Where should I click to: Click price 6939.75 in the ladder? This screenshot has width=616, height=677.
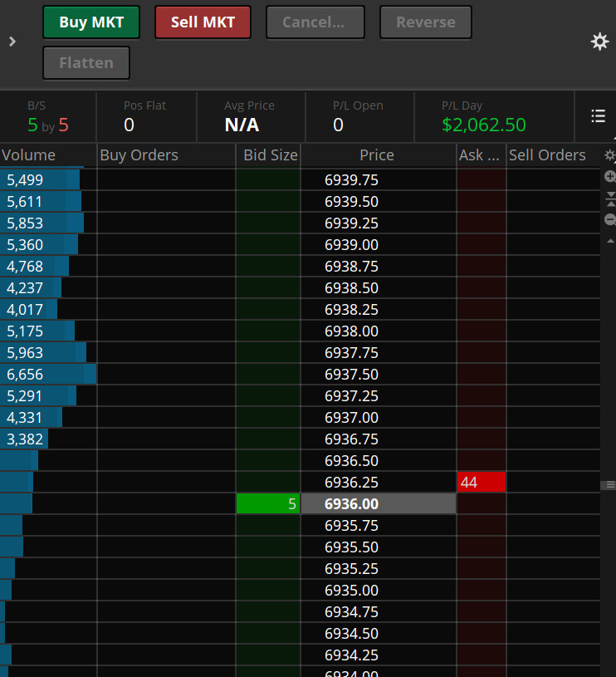351,179
